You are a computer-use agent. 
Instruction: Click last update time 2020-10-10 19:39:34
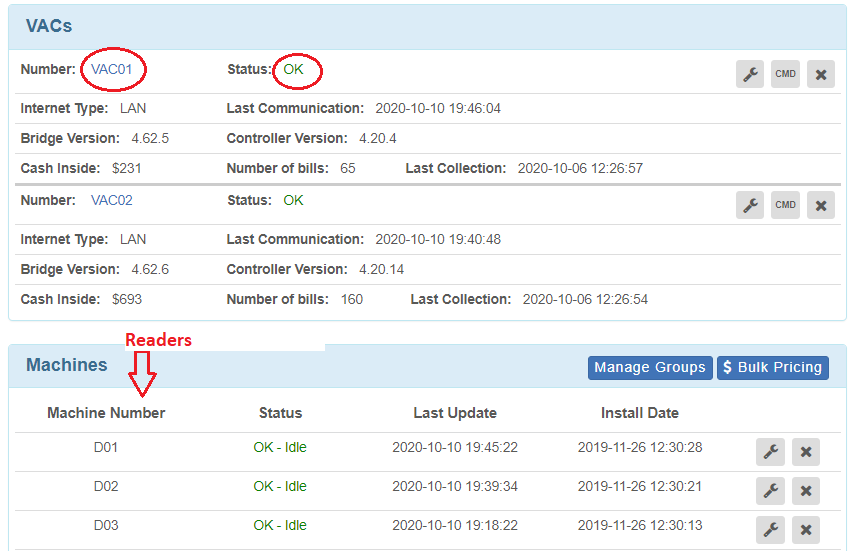[x=455, y=486]
